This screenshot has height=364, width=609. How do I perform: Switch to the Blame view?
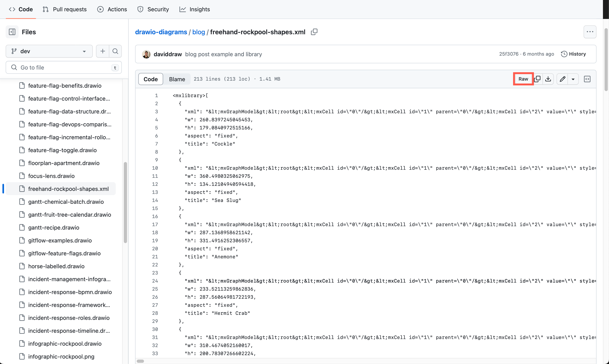[177, 79]
